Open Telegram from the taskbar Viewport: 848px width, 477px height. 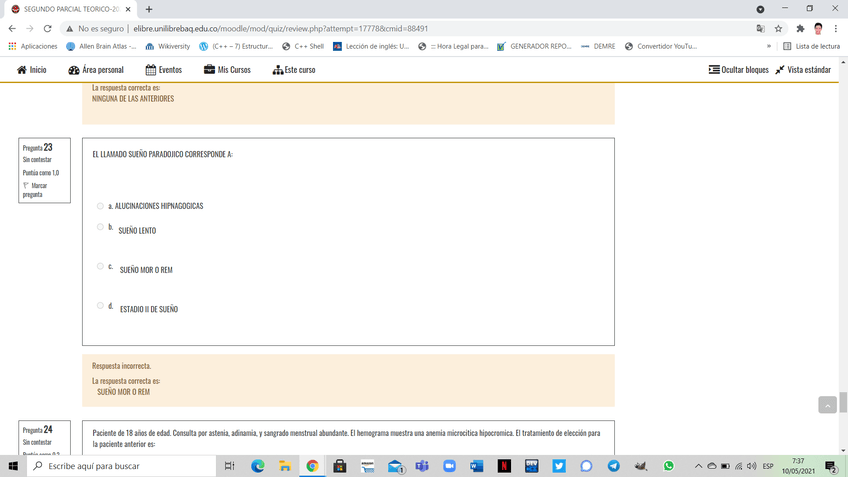(x=613, y=466)
